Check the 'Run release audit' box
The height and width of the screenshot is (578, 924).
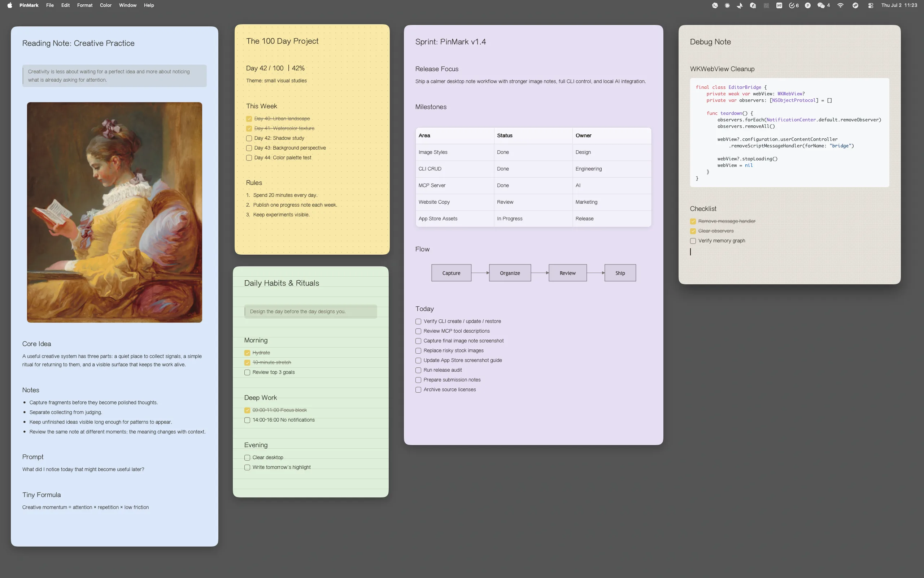pyautogui.click(x=418, y=370)
